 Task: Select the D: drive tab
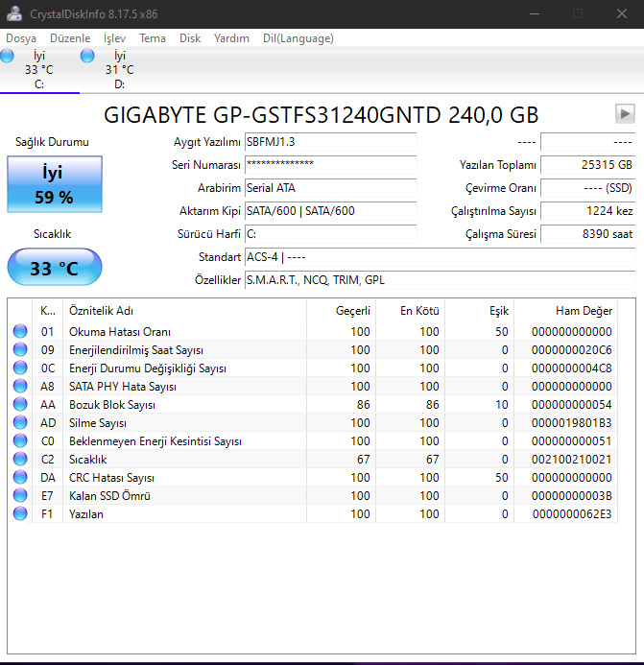coord(120,70)
